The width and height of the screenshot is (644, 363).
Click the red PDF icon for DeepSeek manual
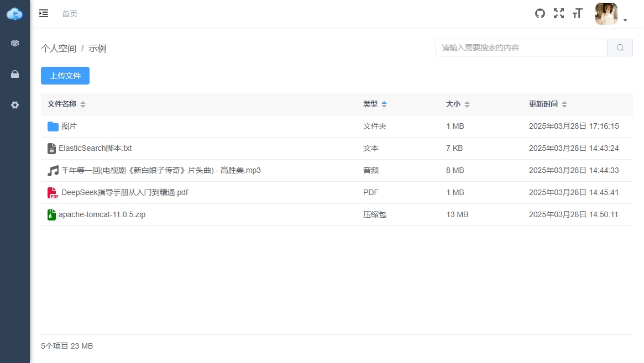[53, 193]
